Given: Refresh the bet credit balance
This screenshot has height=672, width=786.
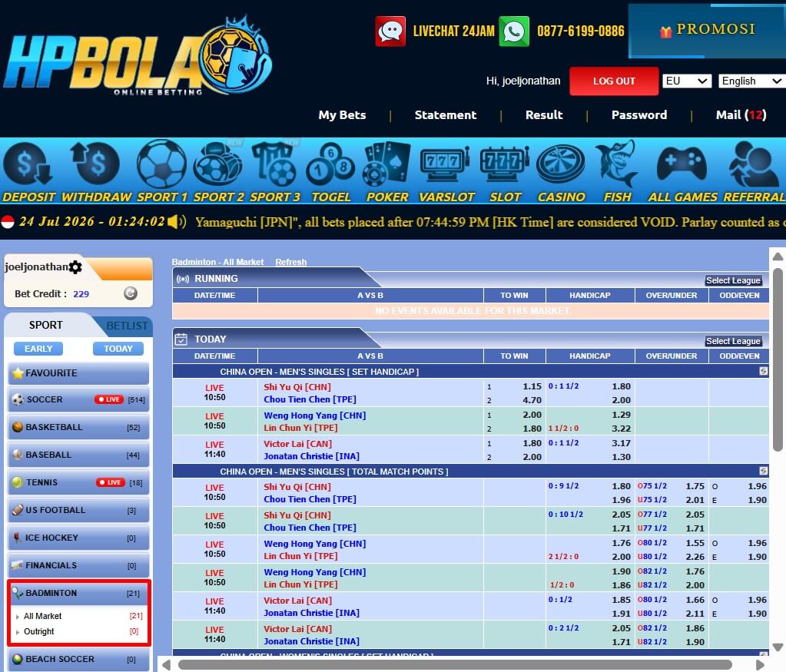Looking at the screenshot, I should click(131, 293).
